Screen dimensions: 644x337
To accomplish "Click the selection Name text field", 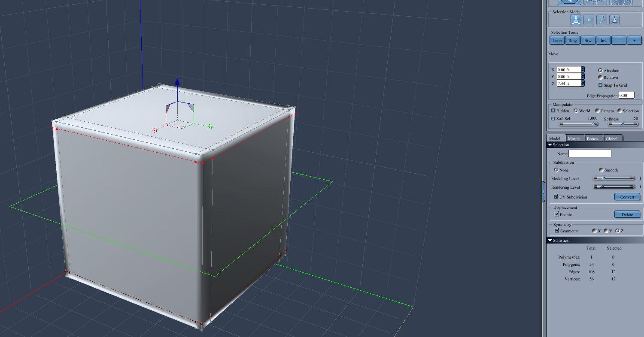I will coord(590,153).
